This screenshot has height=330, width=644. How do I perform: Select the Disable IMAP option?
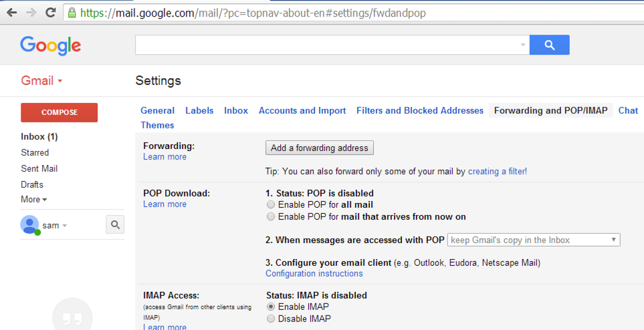pyautogui.click(x=270, y=319)
